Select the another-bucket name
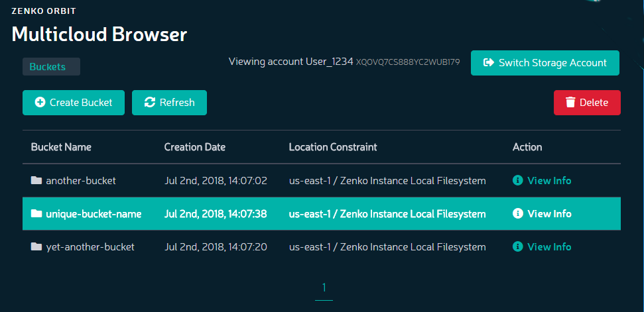 pyautogui.click(x=81, y=180)
